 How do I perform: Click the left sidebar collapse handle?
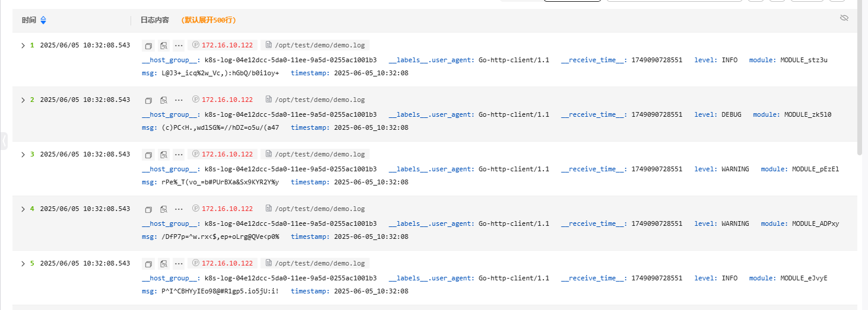(4, 140)
